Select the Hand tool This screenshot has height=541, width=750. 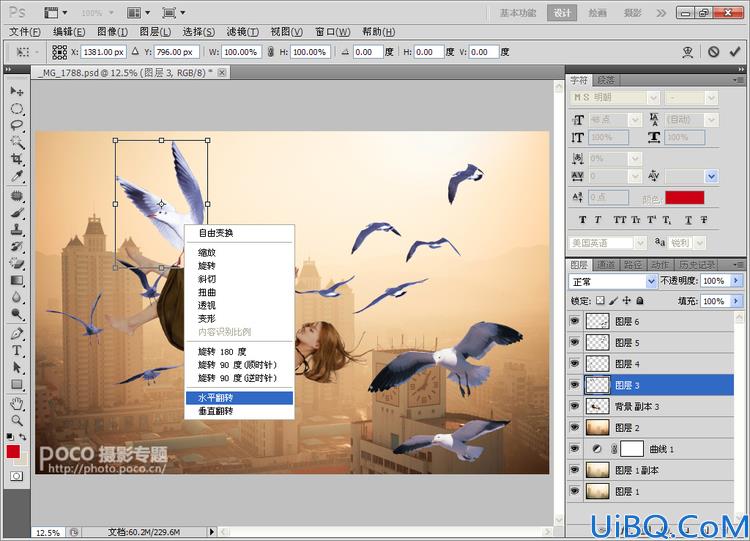click(x=17, y=404)
